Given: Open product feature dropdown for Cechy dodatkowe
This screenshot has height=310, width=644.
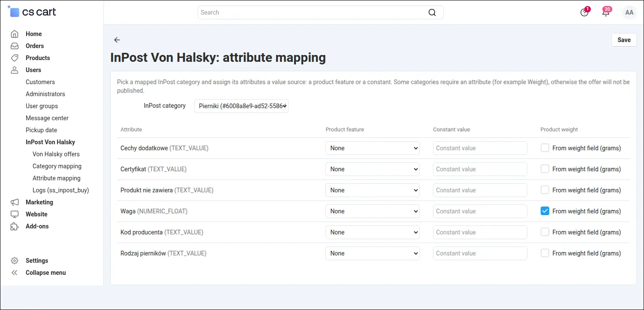Looking at the screenshot, I should pos(373,148).
